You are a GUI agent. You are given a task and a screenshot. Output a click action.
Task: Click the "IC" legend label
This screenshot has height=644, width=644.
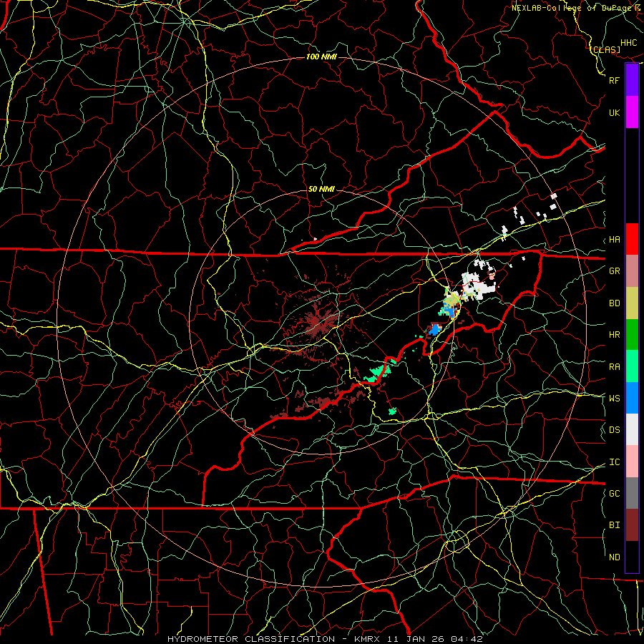[x=614, y=462]
